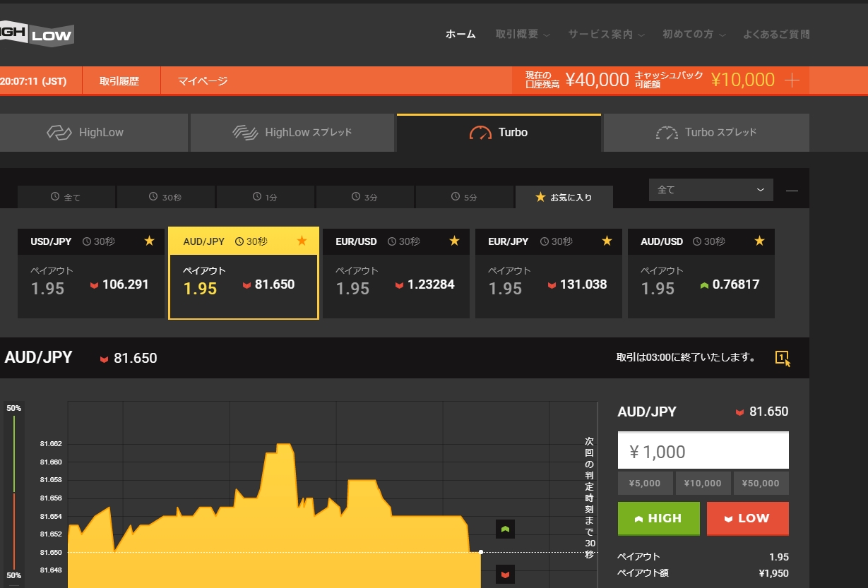Click 取引は03:00に終了いたします notice
The width and height of the screenshot is (868, 588).
tap(686, 357)
